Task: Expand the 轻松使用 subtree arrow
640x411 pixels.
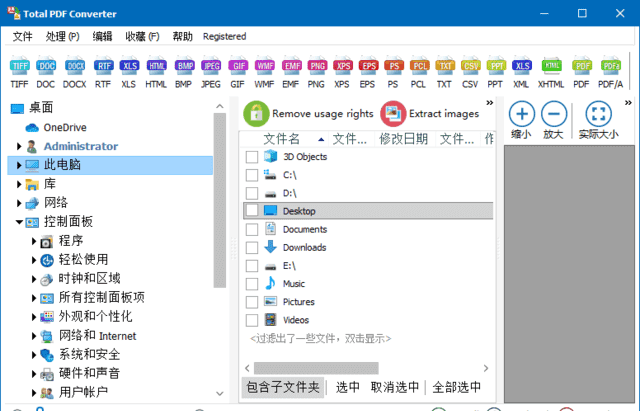Action: 34,260
